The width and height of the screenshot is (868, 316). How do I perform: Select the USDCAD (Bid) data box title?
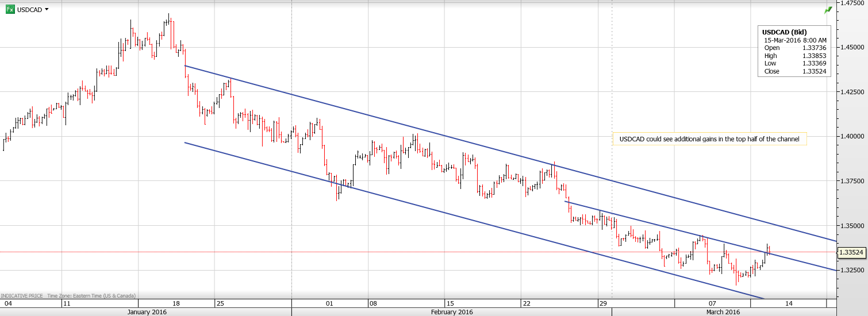click(x=785, y=32)
